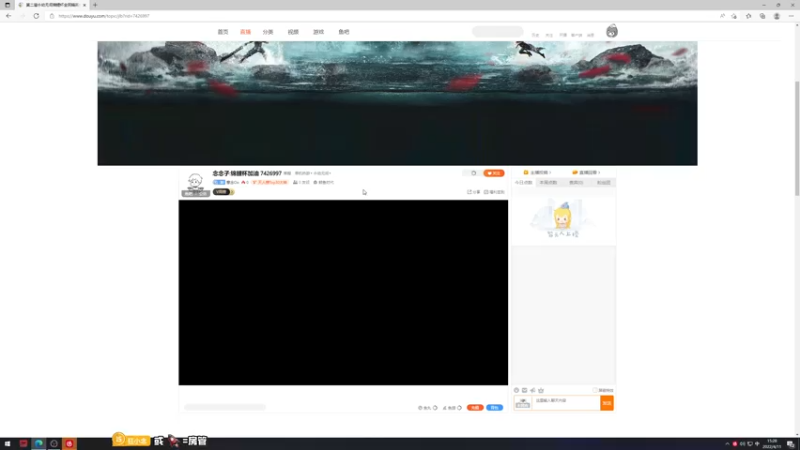
Task: Click the dark level badge under the streamer name
Action: [x=221, y=192]
